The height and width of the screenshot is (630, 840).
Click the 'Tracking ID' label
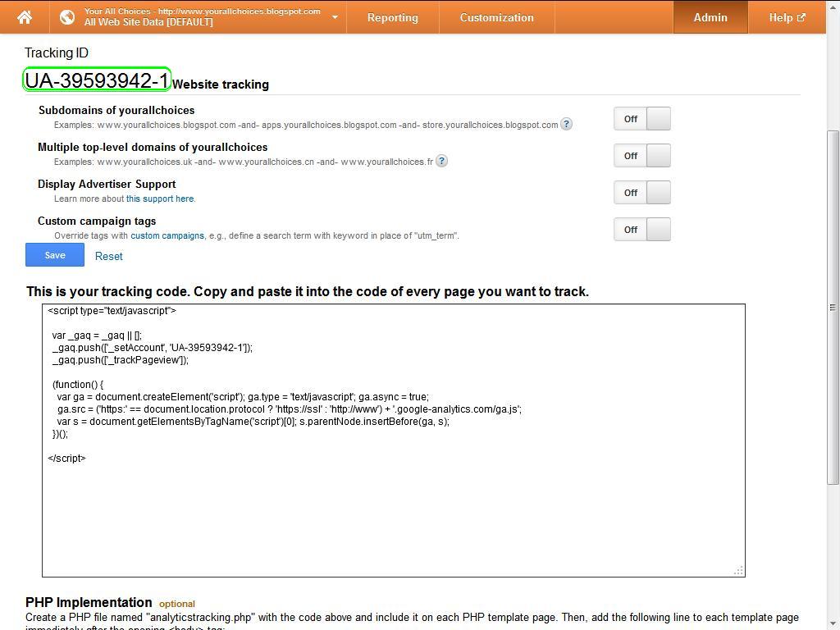(x=57, y=53)
